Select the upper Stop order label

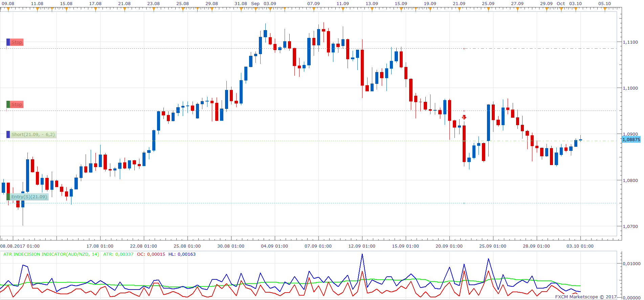[17, 42]
